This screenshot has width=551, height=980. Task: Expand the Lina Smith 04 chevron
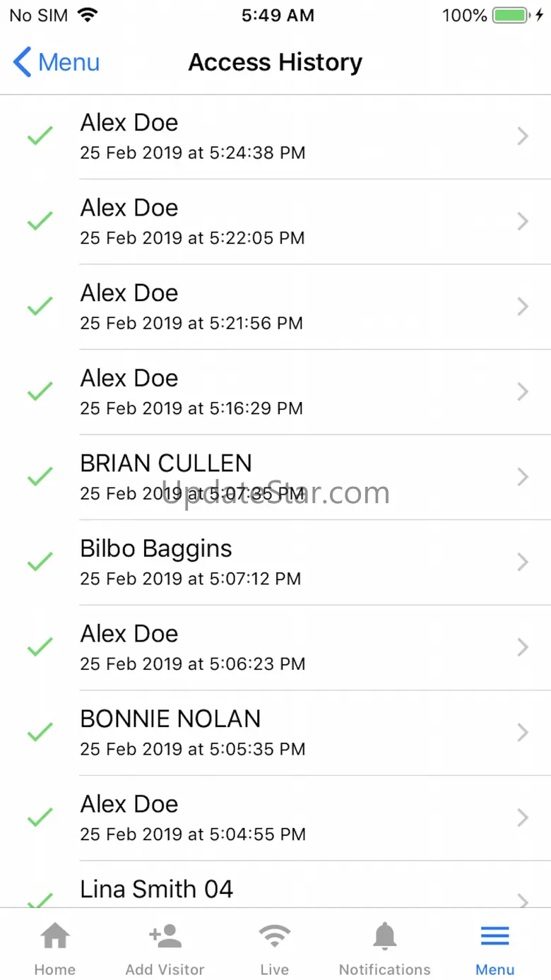(x=523, y=900)
